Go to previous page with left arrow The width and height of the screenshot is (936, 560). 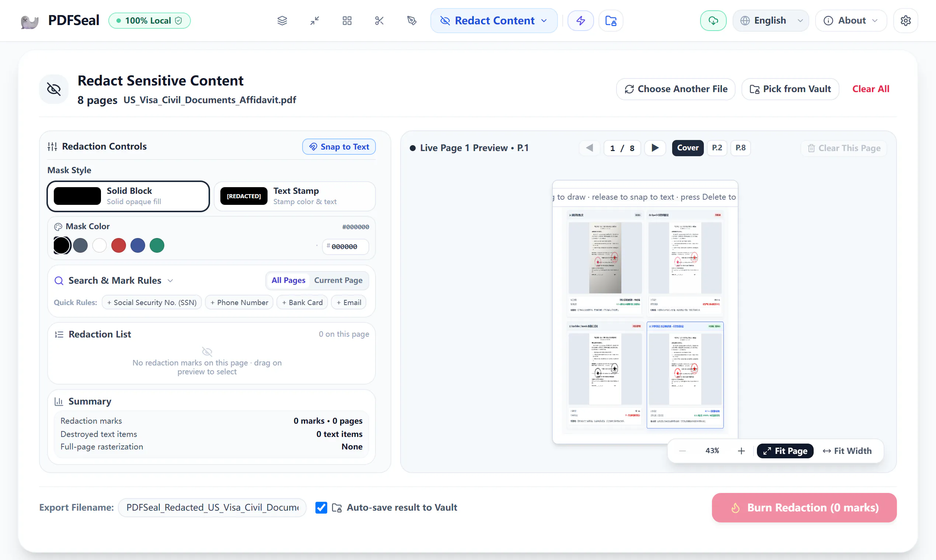pos(590,148)
